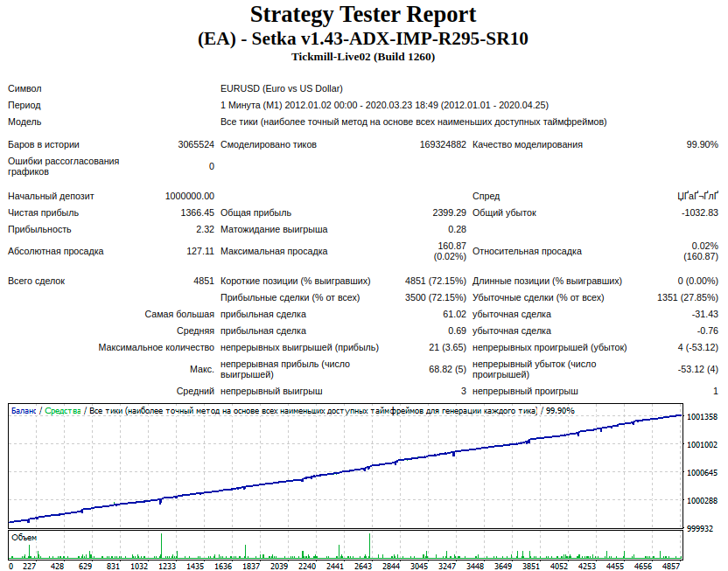This screenshot has height=571, width=728.
Task: Click the average profit trade value '0.69'
Action: point(457,331)
